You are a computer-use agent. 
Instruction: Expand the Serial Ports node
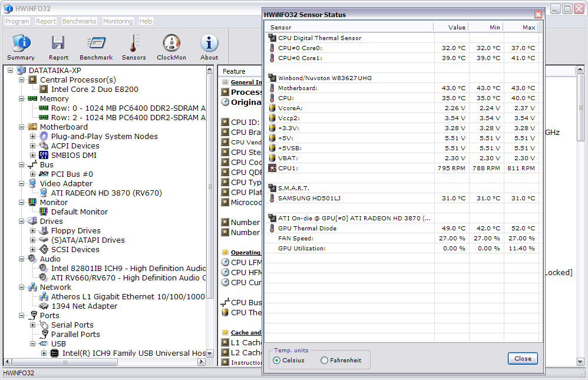33,325
